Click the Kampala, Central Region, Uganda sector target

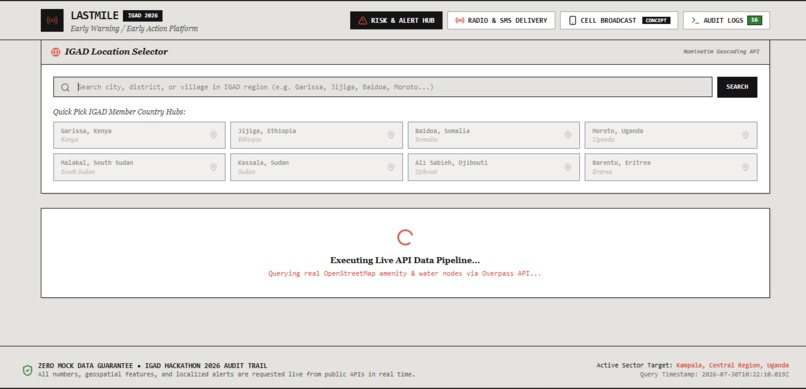[x=732, y=365]
